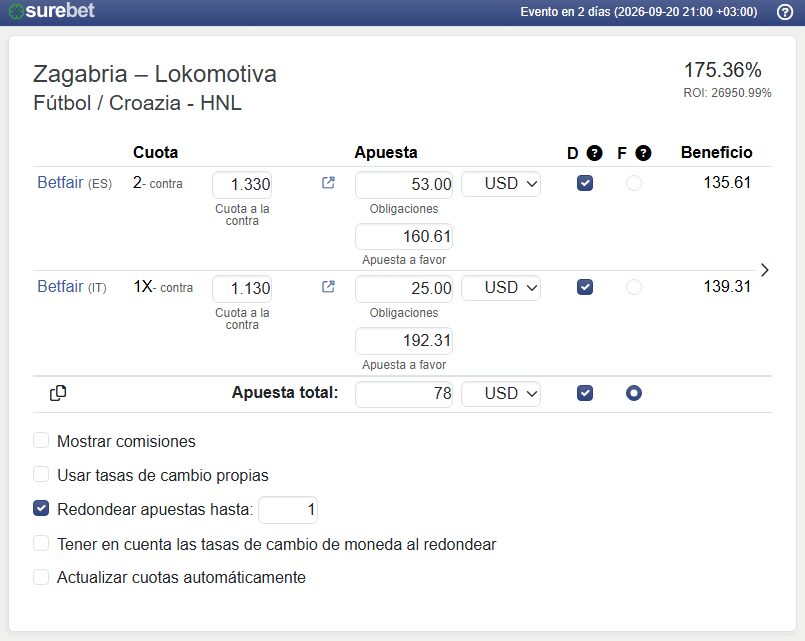Click the Apuesta total amount field
The image size is (805, 641).
click(404, 394)
